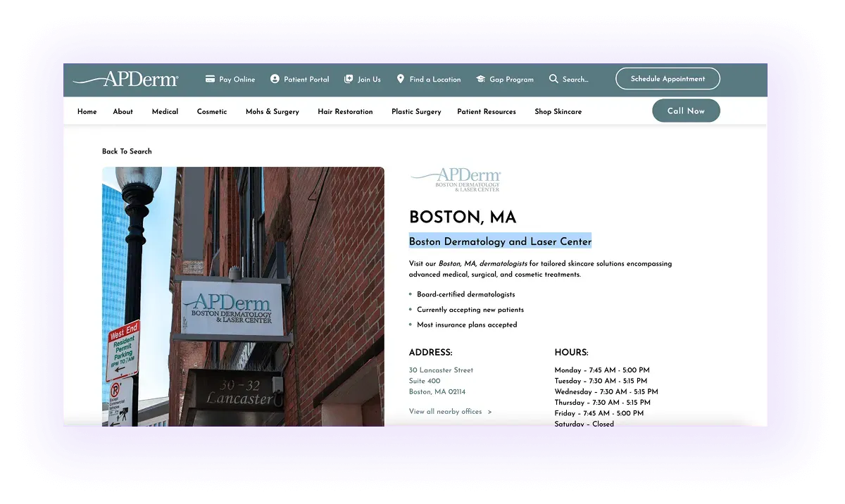Open the Cosmetic menu
Viewport: 845px width, 504px height.
click(212, 111)
